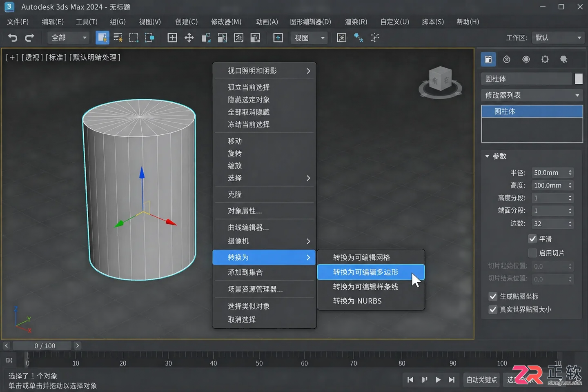The image size is (588, 392).
Task: Toggle the 平滑 smooth checkbox
Action: pos(532,239)
